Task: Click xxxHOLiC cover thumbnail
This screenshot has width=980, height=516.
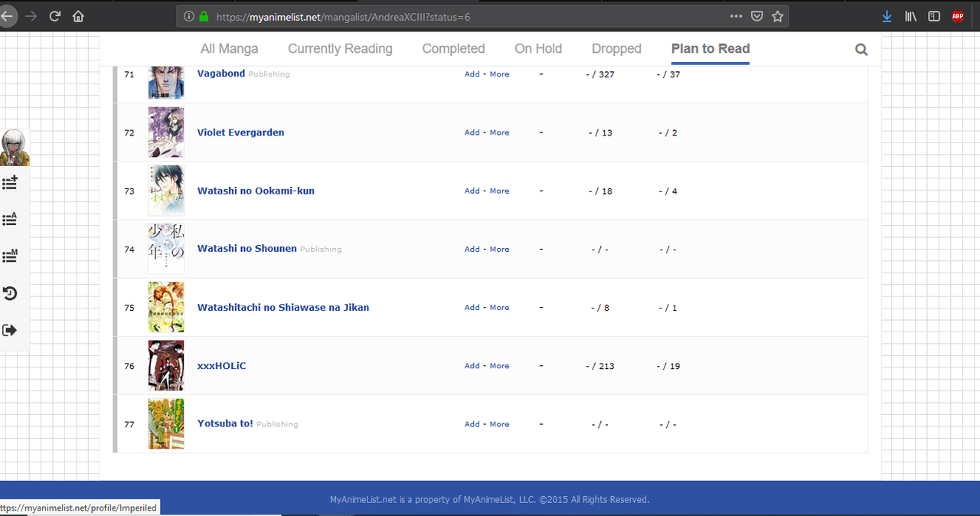Action: point(166,366)
